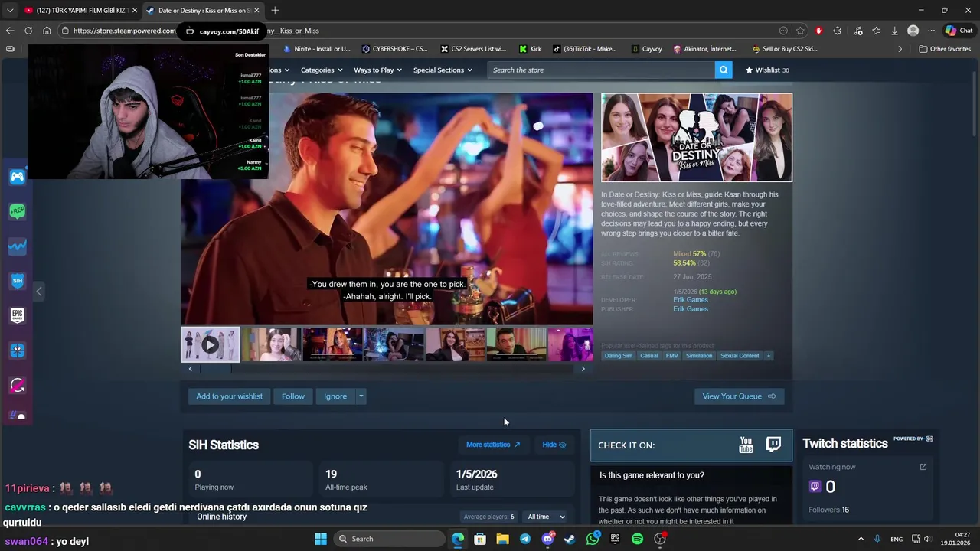Open Windows Start menu
980x551 pixels.
[x=321, y=539]
